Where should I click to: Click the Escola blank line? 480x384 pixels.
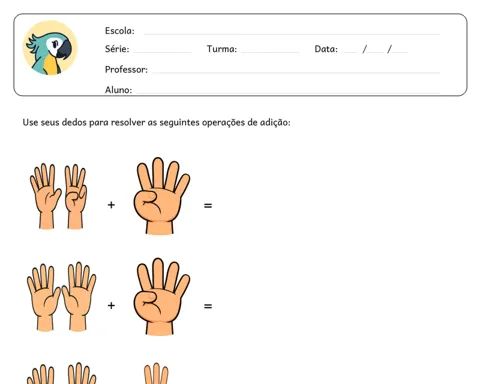click(x=292, y=34)
